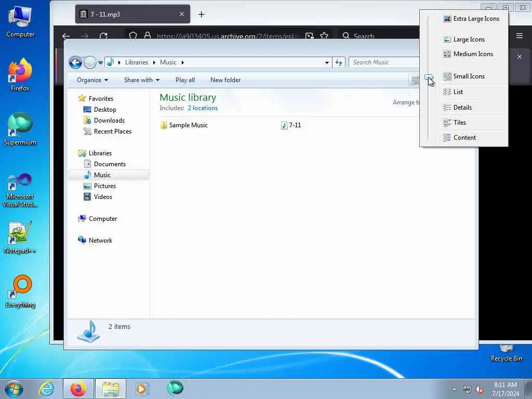This screenshot has height=399, width=532.
Task: Click the Firefox desktop shortcut
Action: [x=20, y=75]
